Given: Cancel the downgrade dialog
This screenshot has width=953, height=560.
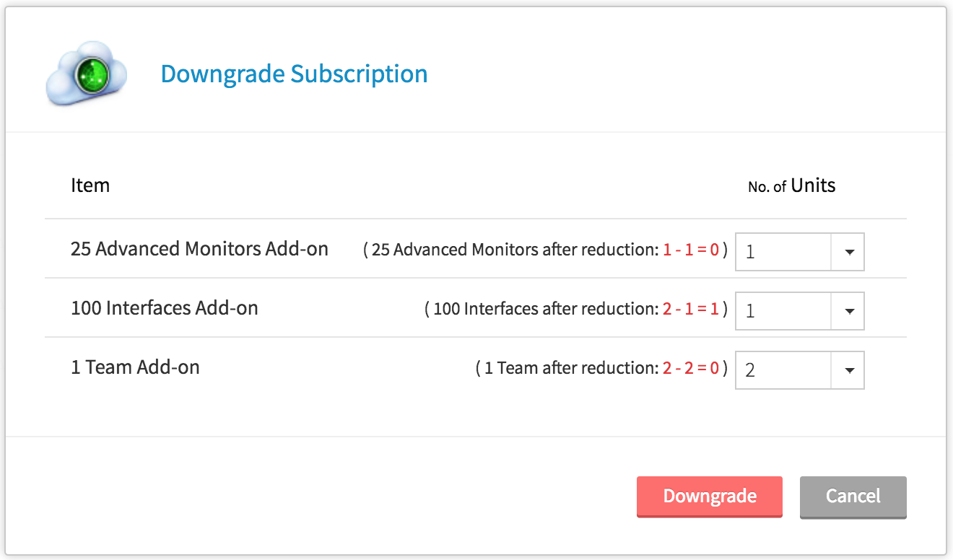Looking at the screenshot, I should coord(853,496).
